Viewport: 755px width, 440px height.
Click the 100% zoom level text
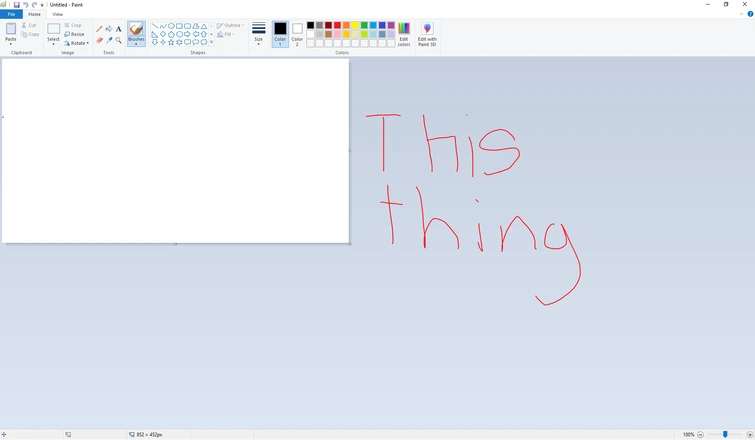689,434
